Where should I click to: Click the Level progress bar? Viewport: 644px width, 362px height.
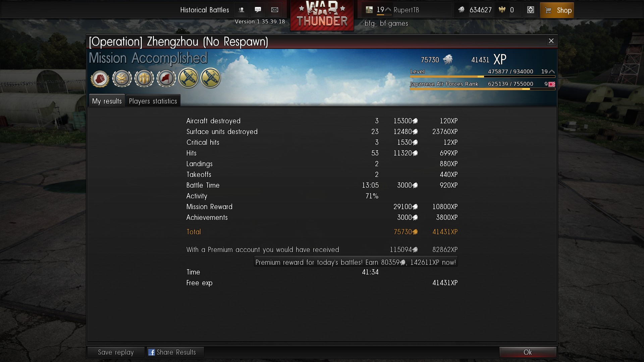pyautogui.click(x=482, y=77)
